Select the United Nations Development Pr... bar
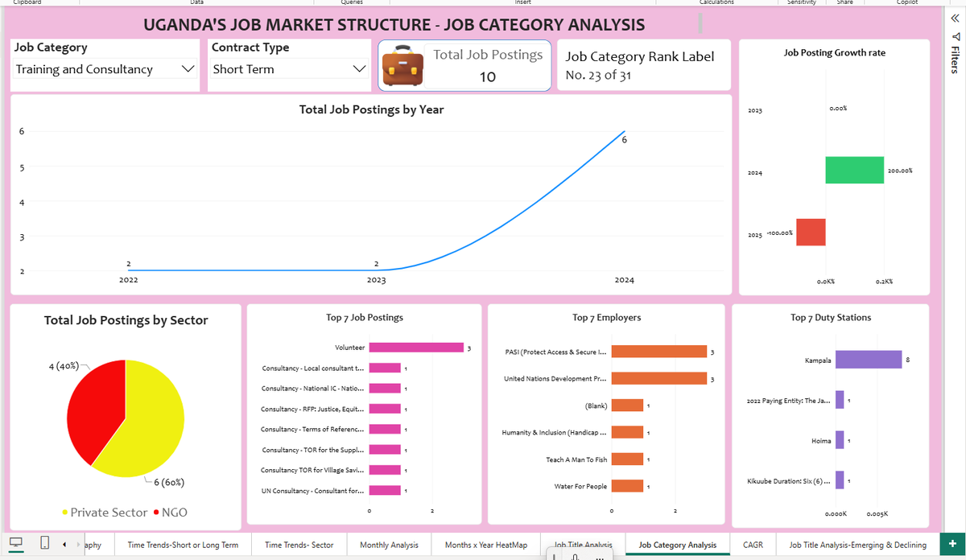The width and height of the screenshot is (966, 560). 659,378
